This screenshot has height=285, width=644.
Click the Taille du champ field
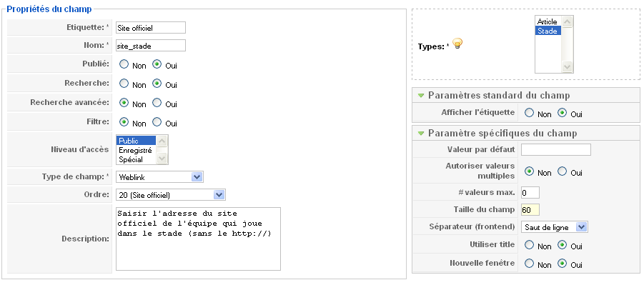pyautogui.click(x=530, y=210)
